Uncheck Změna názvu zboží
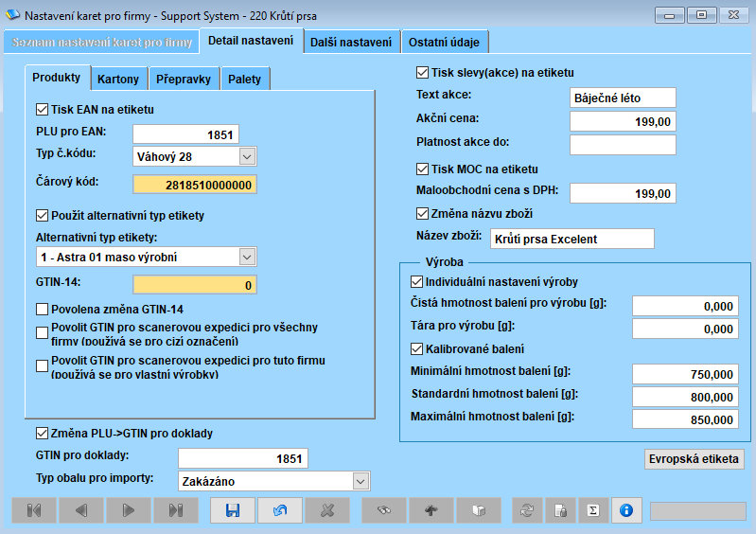This screenshot has height=534, width=756. tap(422, 214)
